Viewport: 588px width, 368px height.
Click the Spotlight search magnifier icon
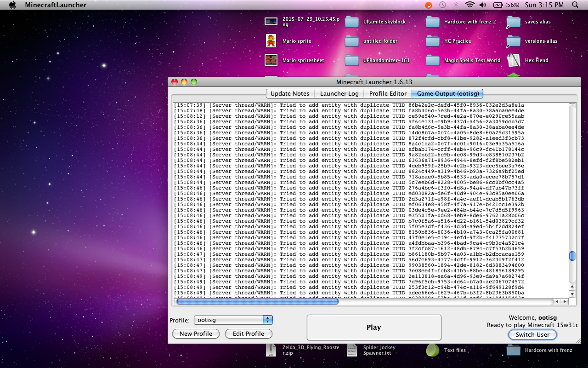point(575,5)
